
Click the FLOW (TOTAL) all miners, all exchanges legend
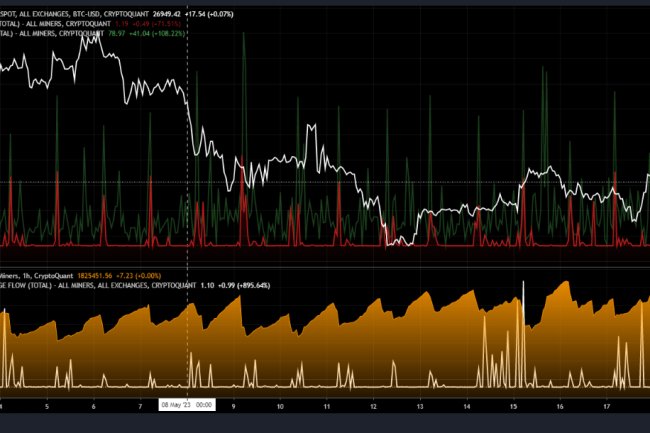(x=98, y=285)
